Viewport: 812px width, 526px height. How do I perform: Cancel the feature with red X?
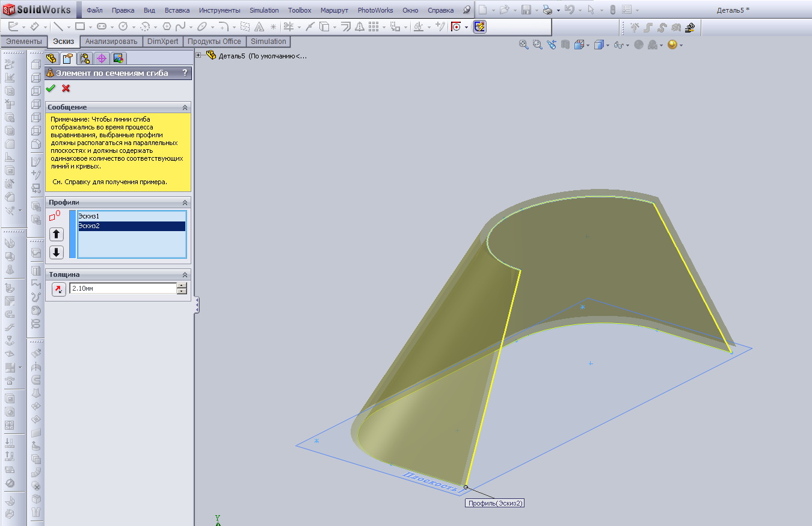(66, 88)
